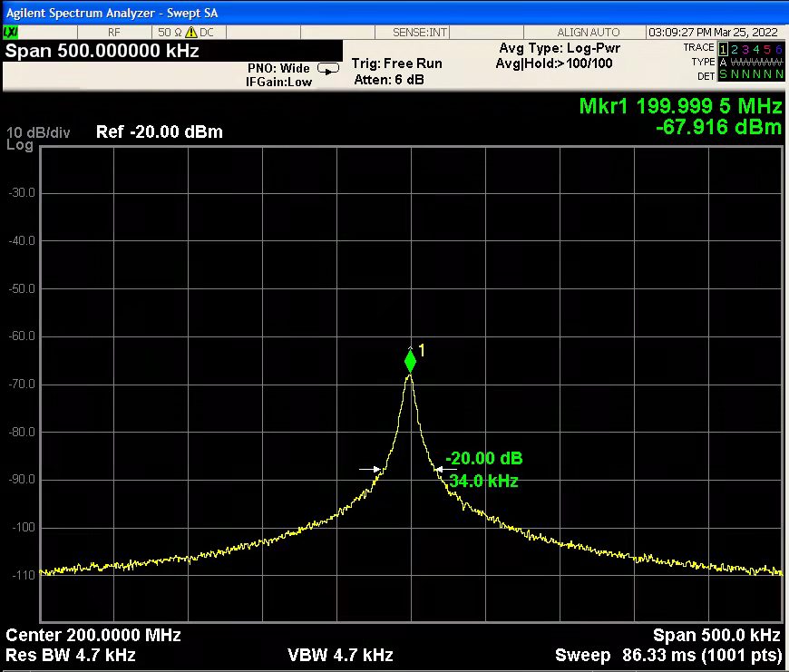This screenshot has width=789, height=672.
Task: Click the RF input status indicator
Action: click(x=114, y=33)
